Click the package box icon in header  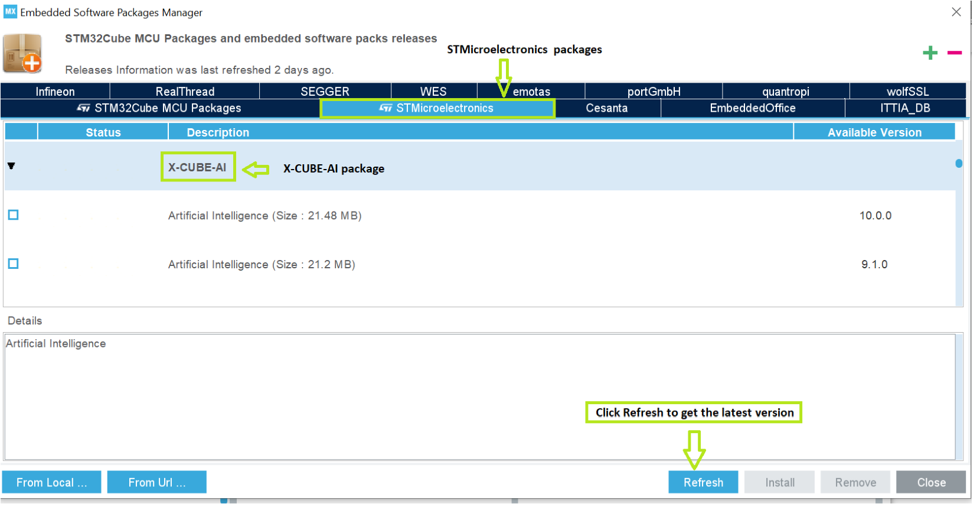coord(23,54)
